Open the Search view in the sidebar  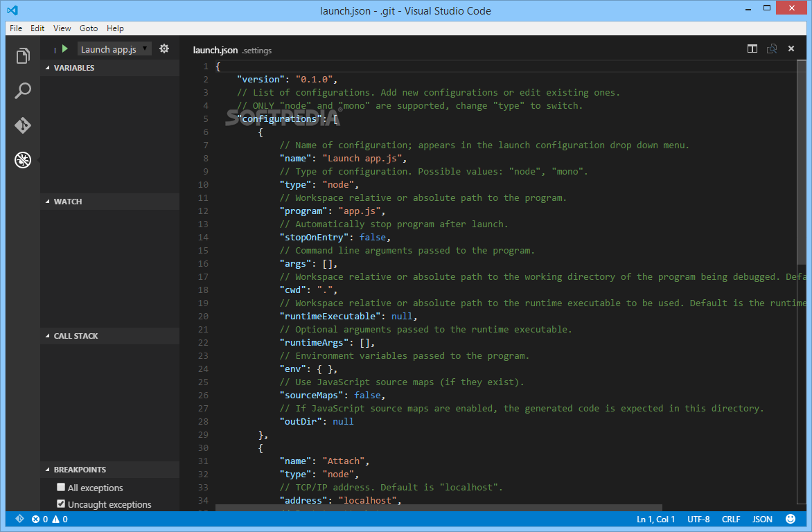[23, 91]
